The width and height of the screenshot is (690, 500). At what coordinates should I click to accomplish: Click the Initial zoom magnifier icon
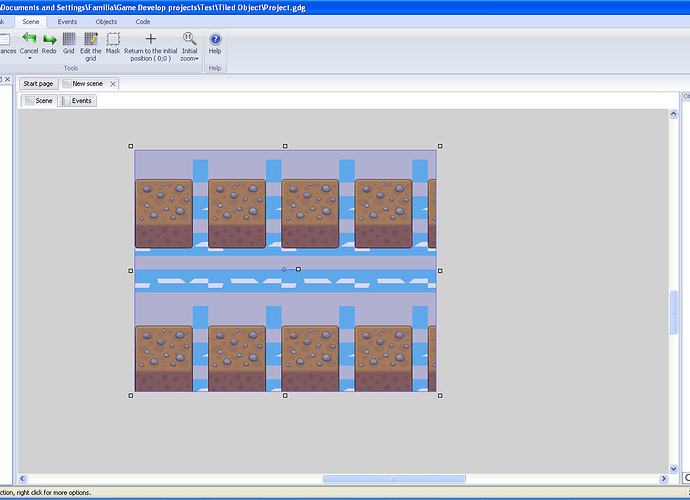pos(190,39)
